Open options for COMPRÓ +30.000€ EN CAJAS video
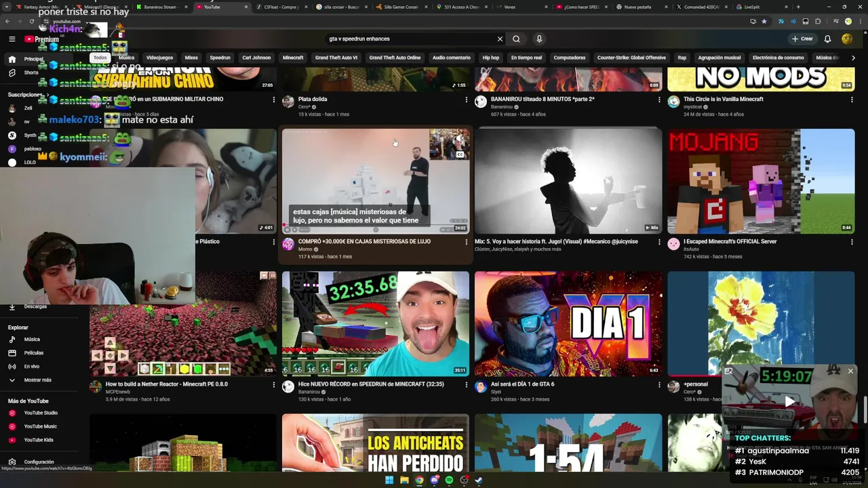 pyautogui.click(x=467, y=242)
